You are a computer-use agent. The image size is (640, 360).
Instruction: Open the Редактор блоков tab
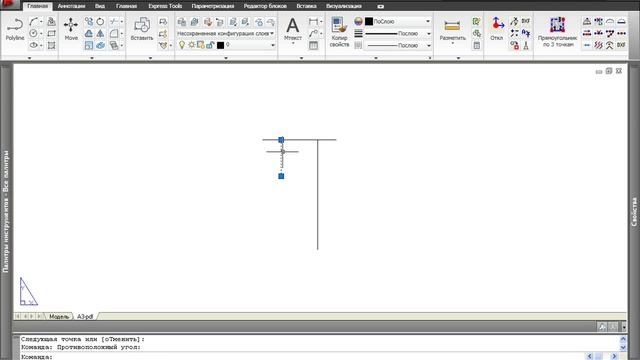click(x=265, y=6)
